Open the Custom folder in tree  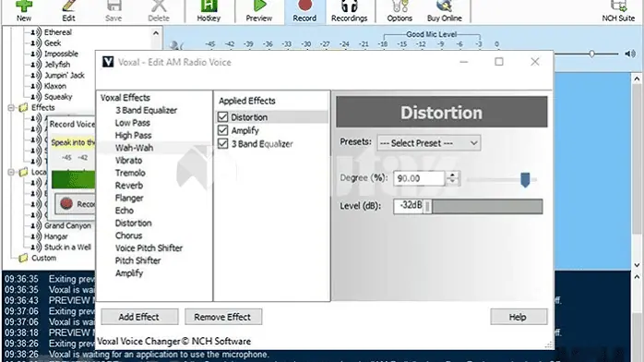pyautogui.click(x=43, y=258)
